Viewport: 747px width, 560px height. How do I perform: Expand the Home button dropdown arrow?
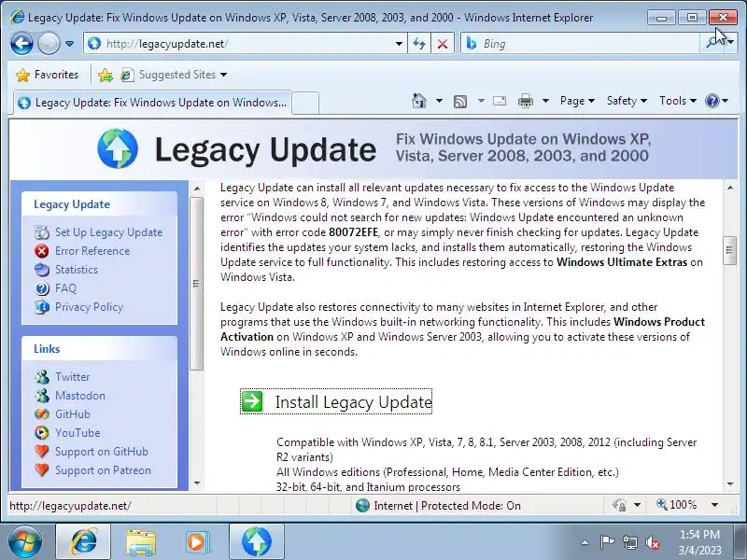pos(439,101)
